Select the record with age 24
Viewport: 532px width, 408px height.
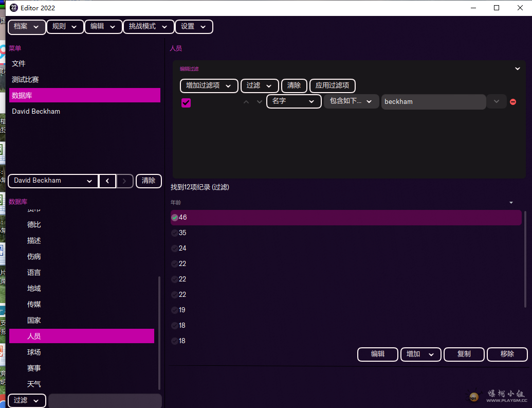[182, 249]
